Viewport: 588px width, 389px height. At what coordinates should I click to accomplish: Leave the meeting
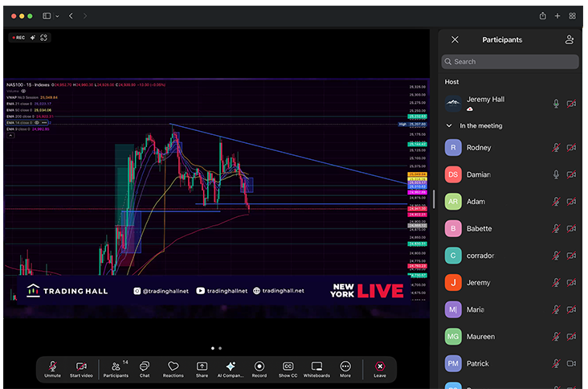point(380,368)
